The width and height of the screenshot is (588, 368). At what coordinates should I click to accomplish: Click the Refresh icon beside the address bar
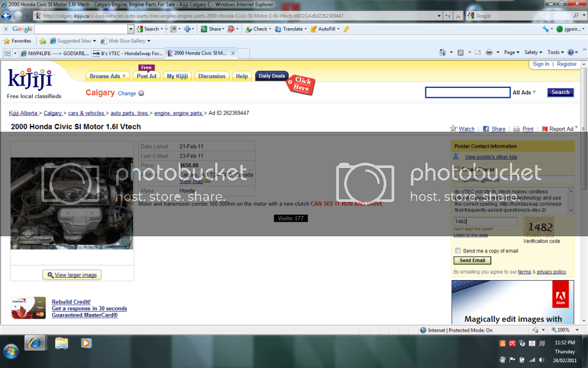coord(448,16)
